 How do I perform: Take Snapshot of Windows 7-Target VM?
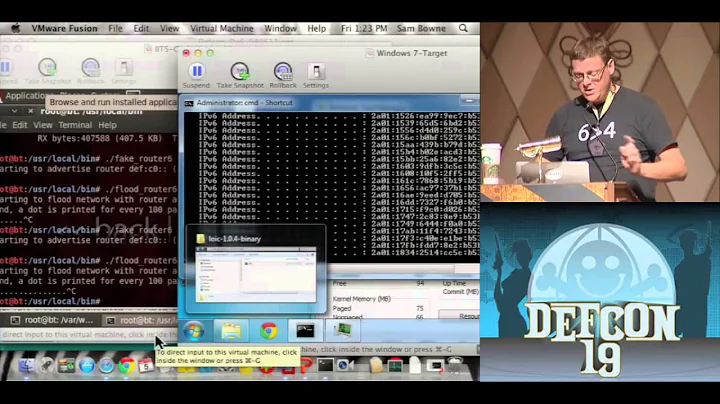click(x=240, y=76)
